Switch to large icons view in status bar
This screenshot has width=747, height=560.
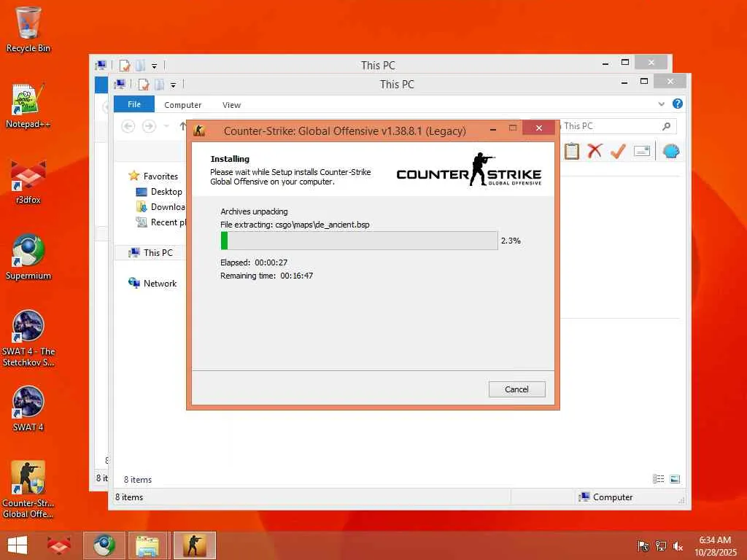click(675, 479)
